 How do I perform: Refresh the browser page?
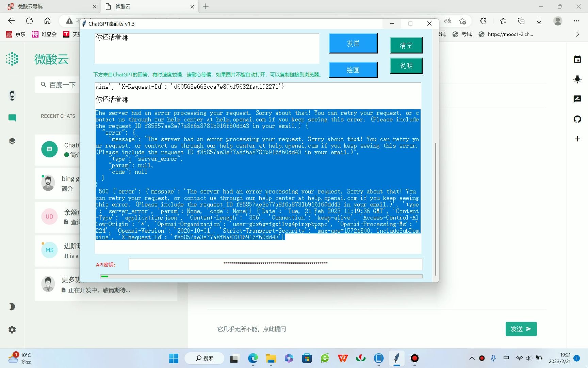pos(30,21)
